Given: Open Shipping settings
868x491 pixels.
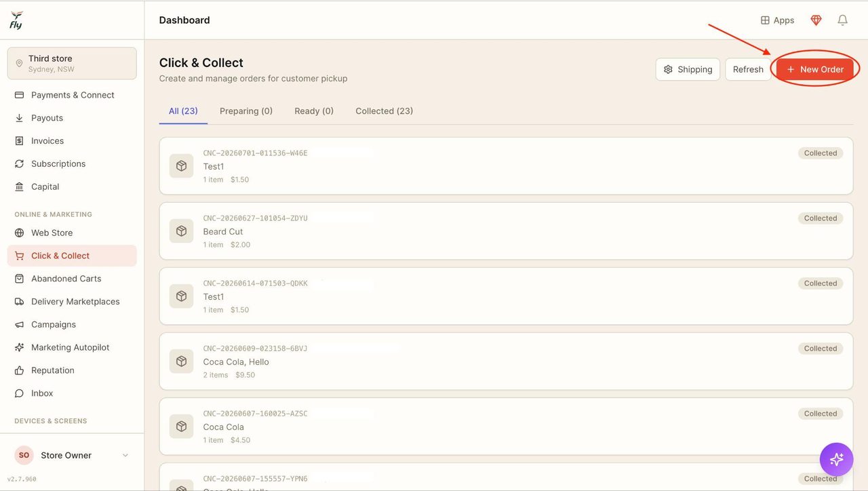Looking at the screenshot, I should (x=688, y=69).
